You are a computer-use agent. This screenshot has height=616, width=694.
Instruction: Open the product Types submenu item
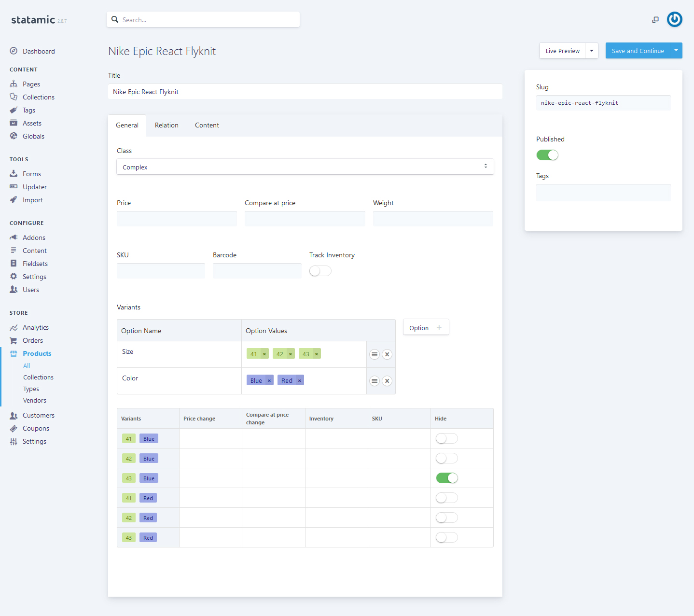[x=31, y=389]
